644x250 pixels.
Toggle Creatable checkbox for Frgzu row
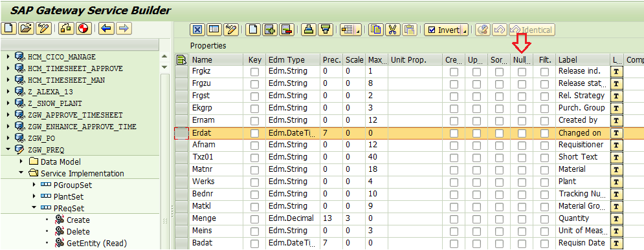tap(454, 84)
